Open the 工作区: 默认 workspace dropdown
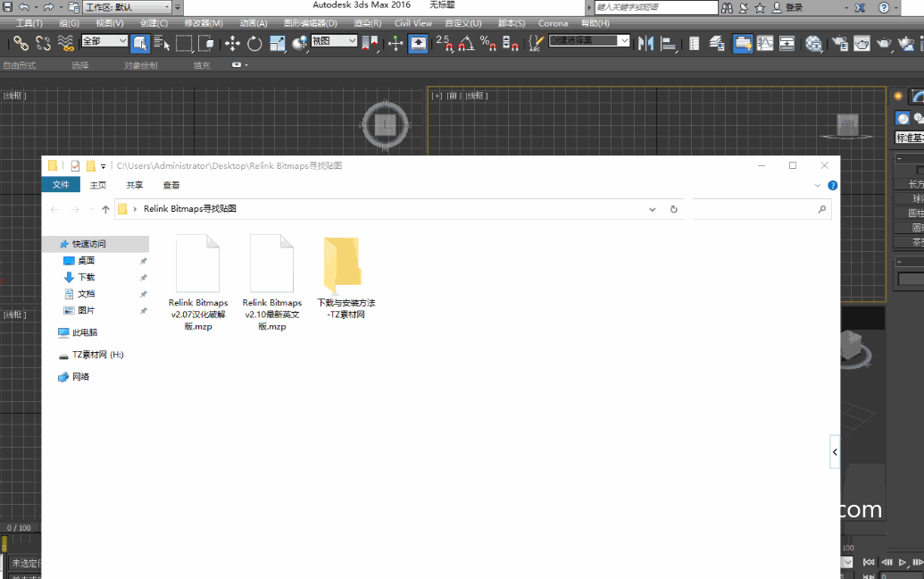The width and height of the screenshot is (924, 579). (128, 7)
